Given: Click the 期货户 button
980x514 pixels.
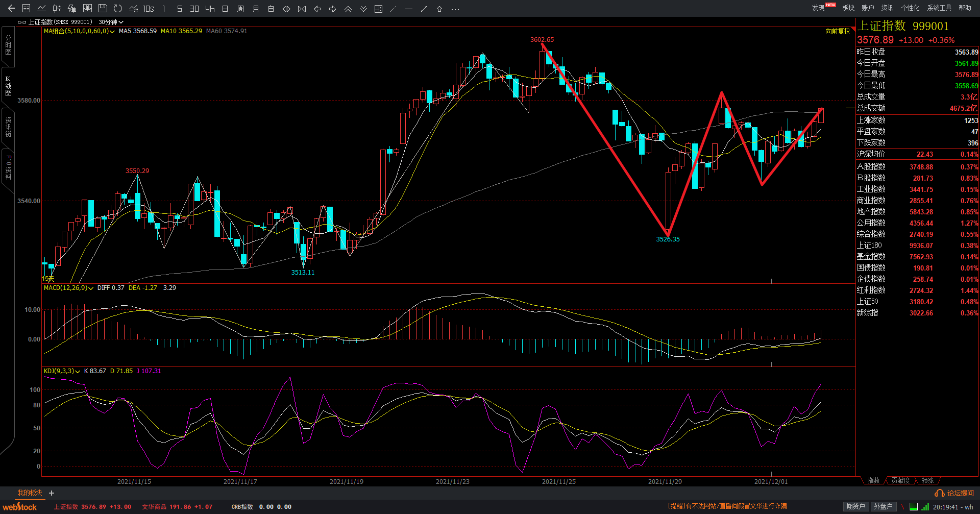Looking at the screenshot, I should [x=855, y=506].
